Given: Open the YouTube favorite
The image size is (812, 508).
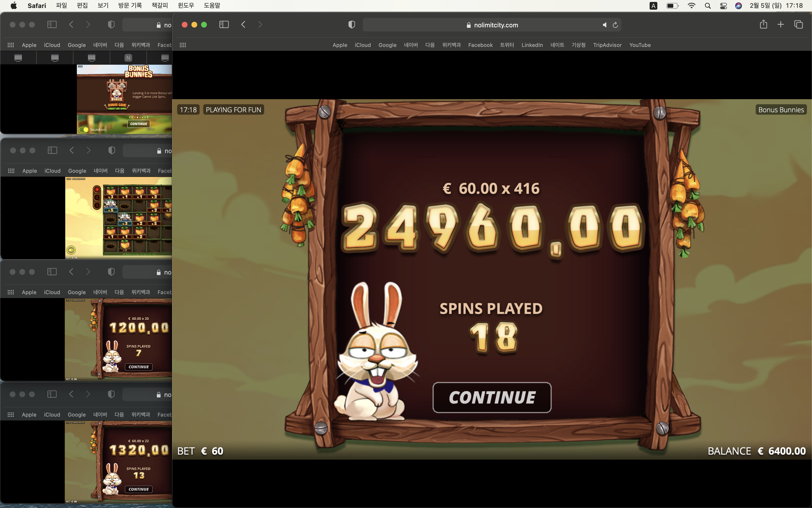Looking at the screenshot, I should pyautogui.click(x=640, y=45).
